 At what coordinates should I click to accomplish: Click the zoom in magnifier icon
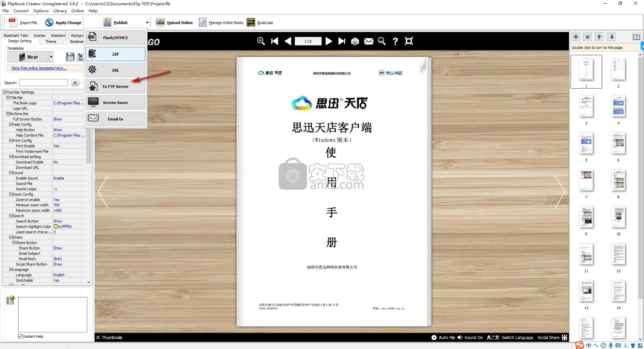(261, 41)
